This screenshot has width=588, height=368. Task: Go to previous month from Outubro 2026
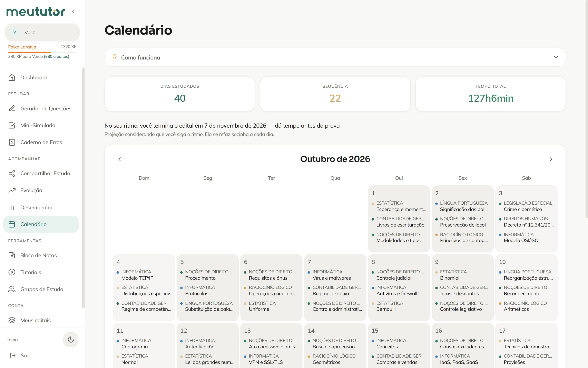click(119, 159)
